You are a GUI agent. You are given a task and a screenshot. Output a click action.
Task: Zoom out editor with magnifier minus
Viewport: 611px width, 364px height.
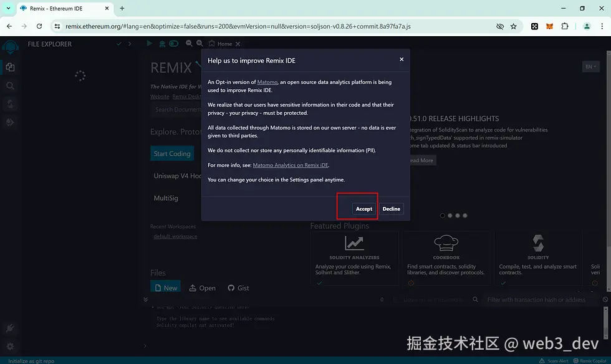coord(189,44)
